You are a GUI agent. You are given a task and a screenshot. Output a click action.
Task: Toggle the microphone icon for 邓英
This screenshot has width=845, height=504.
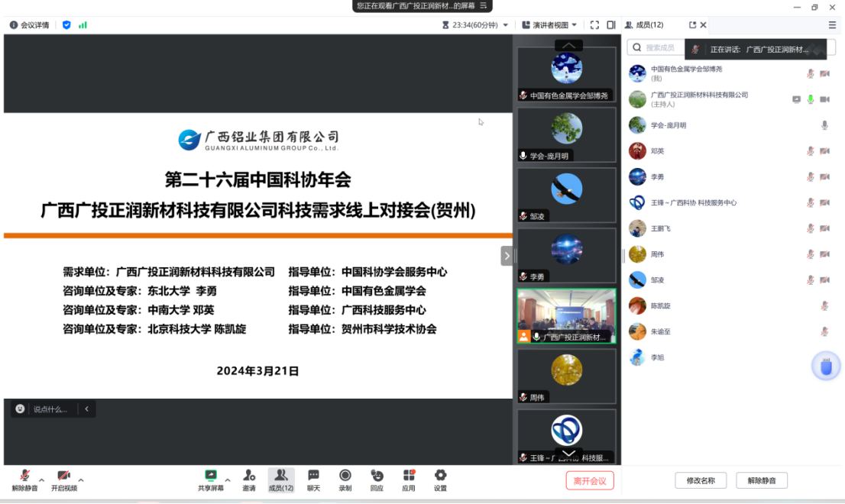tap(810, 151)
